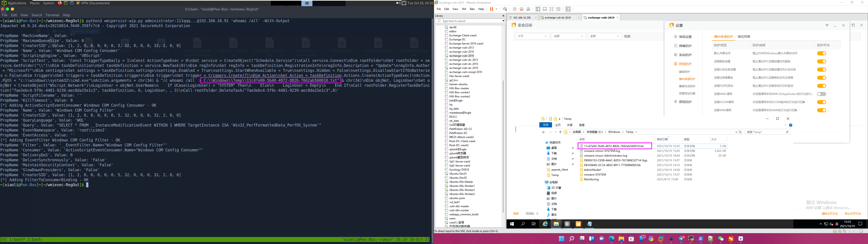868x244 pixels.
Task: Open File Explorer help question icon
Action: click(791, 125)
